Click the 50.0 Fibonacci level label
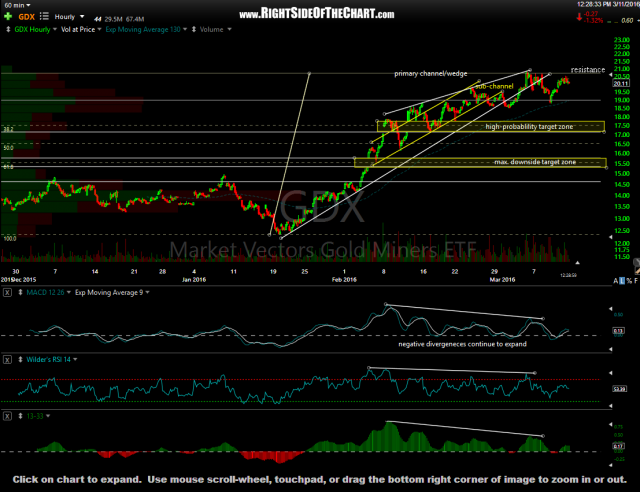This screenshot has width=640, height=492. coord(8,148)
